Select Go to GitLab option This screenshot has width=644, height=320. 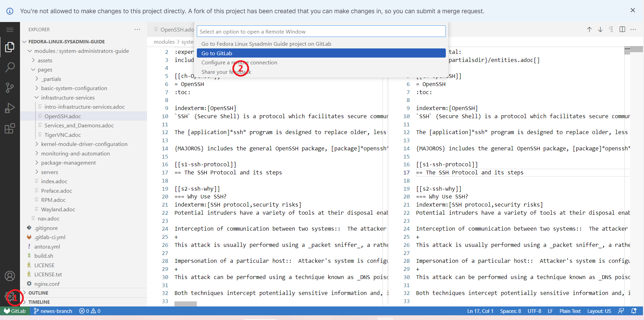[321, 53]
